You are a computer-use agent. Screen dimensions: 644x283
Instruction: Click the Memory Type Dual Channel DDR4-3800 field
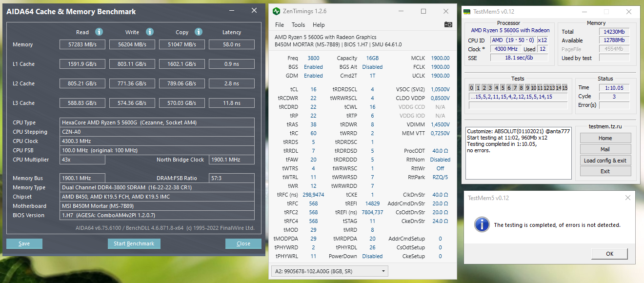coord(157,187)
